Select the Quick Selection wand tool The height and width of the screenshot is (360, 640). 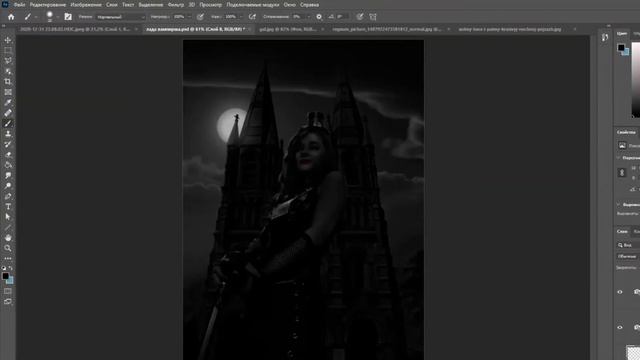[8, 71]
